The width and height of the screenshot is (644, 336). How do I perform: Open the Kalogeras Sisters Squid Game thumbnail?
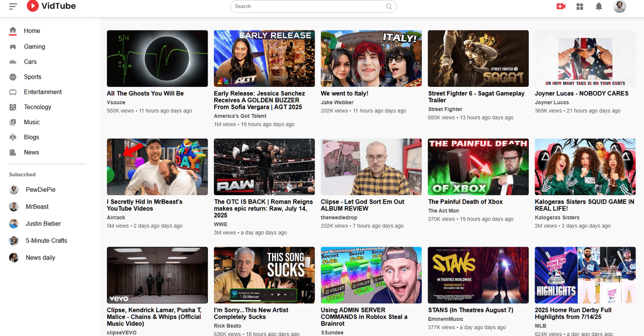pyautogui.click(x=585, y=167)
